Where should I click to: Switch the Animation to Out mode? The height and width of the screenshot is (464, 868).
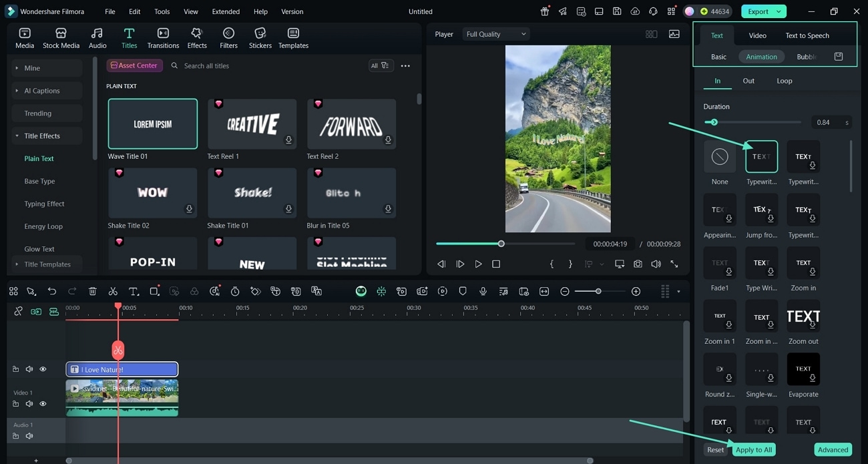(x=748, y=80)
